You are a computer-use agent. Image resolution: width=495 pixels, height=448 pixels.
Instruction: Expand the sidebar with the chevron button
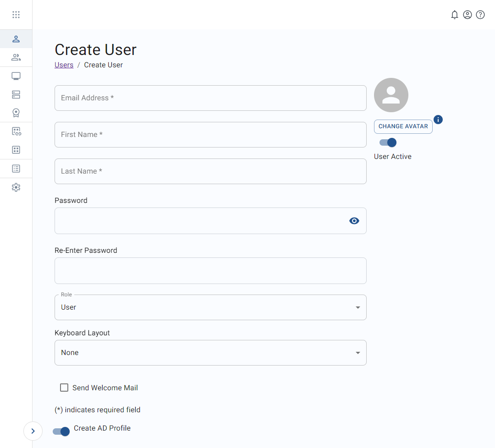pyautogui.click(x=33, y=431)
